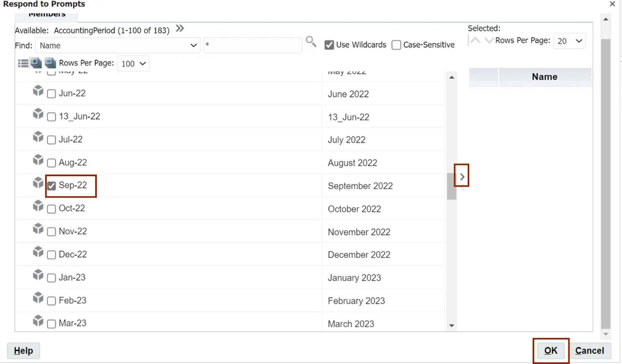This screenshot has height=364, width=622.
Task: Click the search magnifier icon
Action: point(311,41)
